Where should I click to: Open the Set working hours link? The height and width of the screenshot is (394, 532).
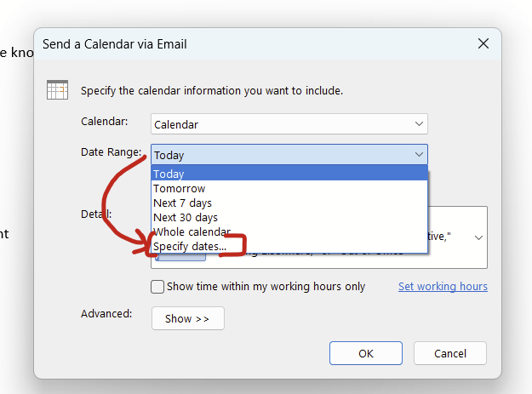pyautogui.click(x=443, y=287)
